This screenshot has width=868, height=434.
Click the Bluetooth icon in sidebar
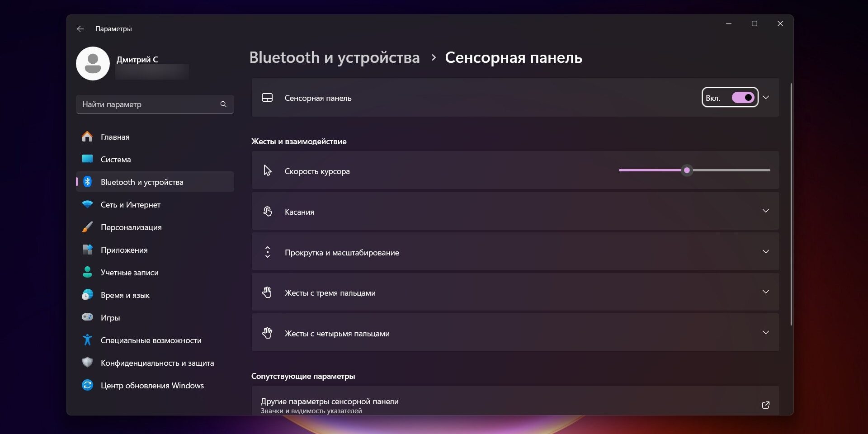coord(87,182)
